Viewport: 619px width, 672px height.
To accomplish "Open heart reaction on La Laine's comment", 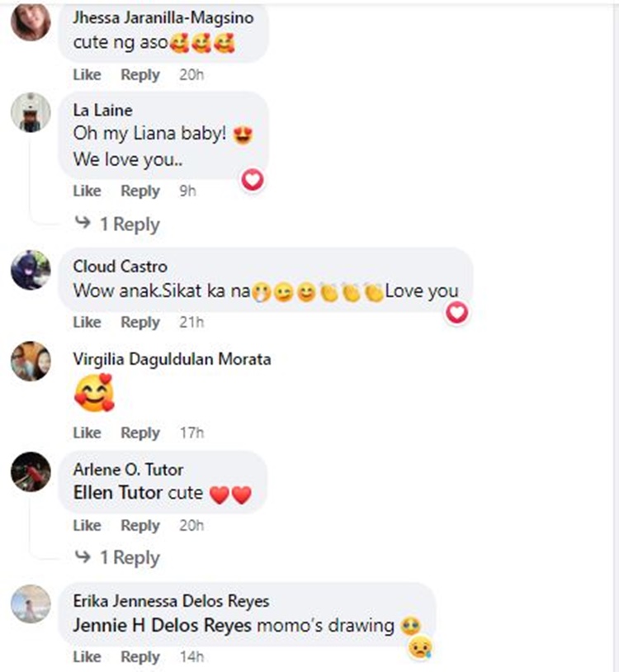I will click(x=252, y=179).
